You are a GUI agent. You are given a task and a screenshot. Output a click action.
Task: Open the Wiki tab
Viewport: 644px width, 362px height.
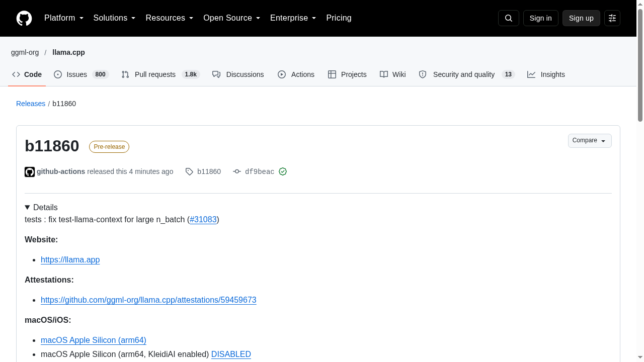pos(393,74)
